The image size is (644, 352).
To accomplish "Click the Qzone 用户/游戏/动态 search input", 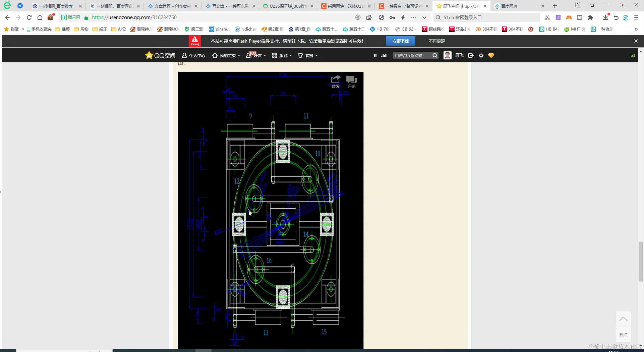I will (x=412, y=55).
